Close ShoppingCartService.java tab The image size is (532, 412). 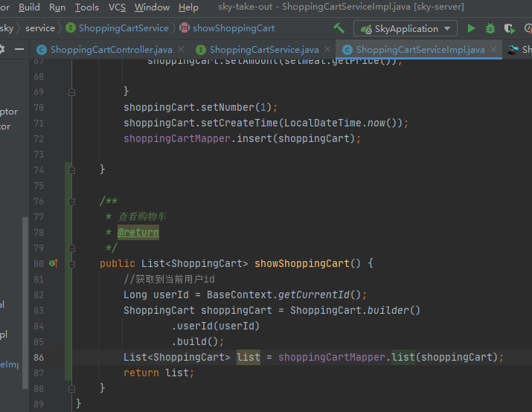(x=327, y=50)
